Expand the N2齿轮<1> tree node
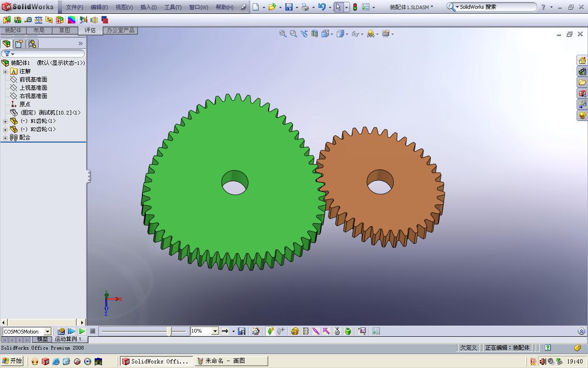Image resolution: width=588 pixels, height=368 pixels. [x=5, y=129]
